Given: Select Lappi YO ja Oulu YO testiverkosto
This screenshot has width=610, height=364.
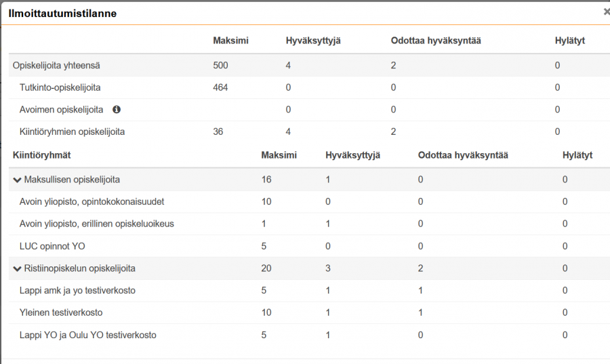Looking at the screenshot, I should 89,335.
